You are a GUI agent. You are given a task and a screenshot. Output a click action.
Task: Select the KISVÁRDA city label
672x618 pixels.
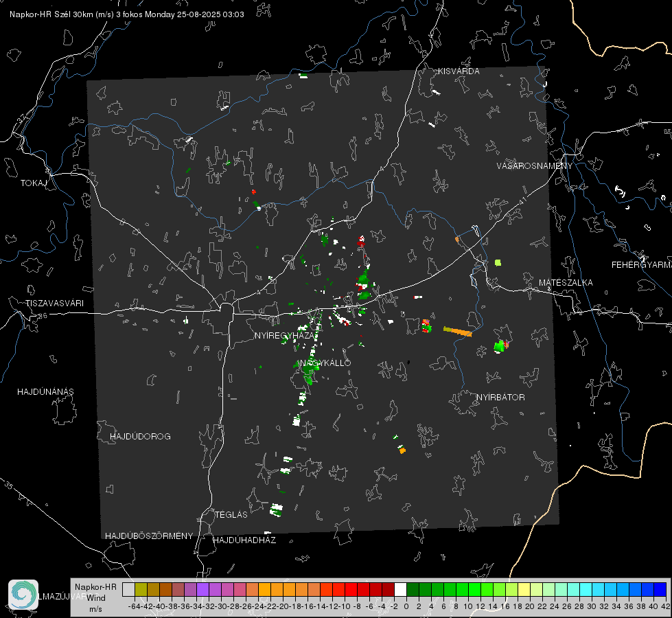[459, 71]
